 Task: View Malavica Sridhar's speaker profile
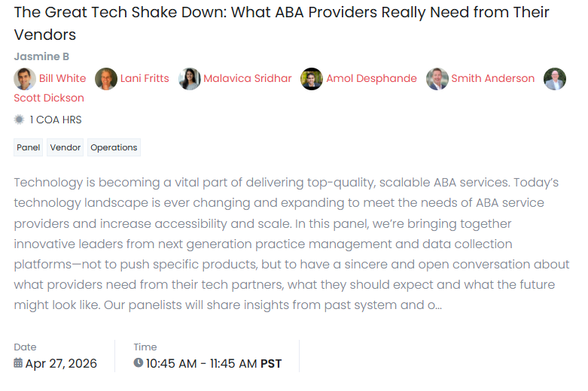click(x=247, y=79)
